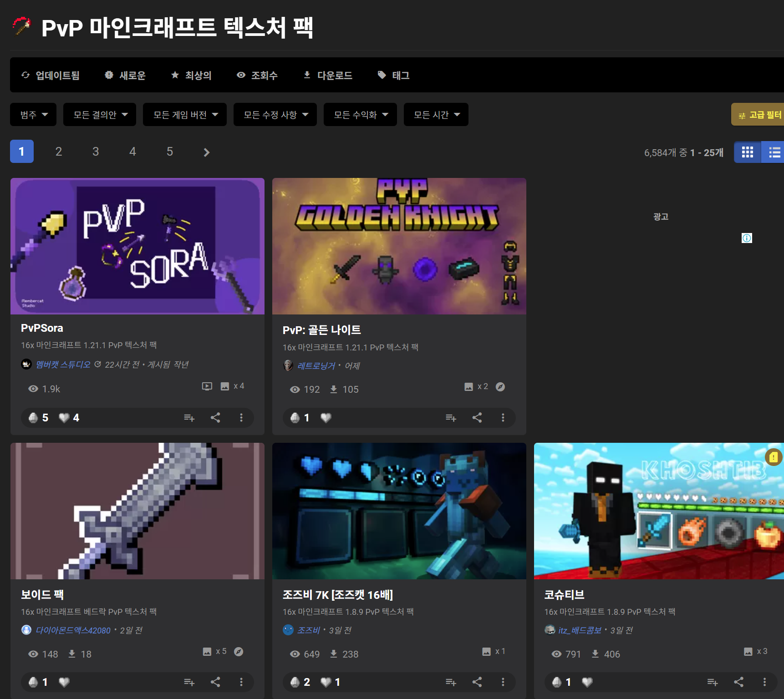Sort by 새로운 tab
This screenshot has width=784, height=699.
125,76
